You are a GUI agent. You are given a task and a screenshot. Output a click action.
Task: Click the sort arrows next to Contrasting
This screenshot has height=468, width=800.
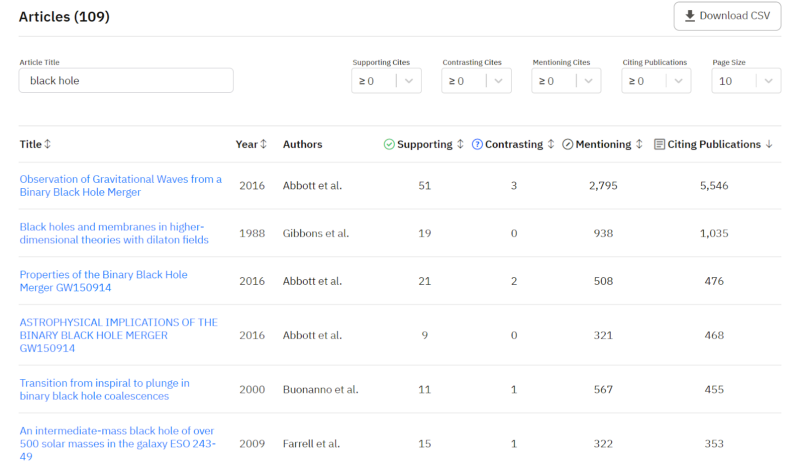(550, 144)
